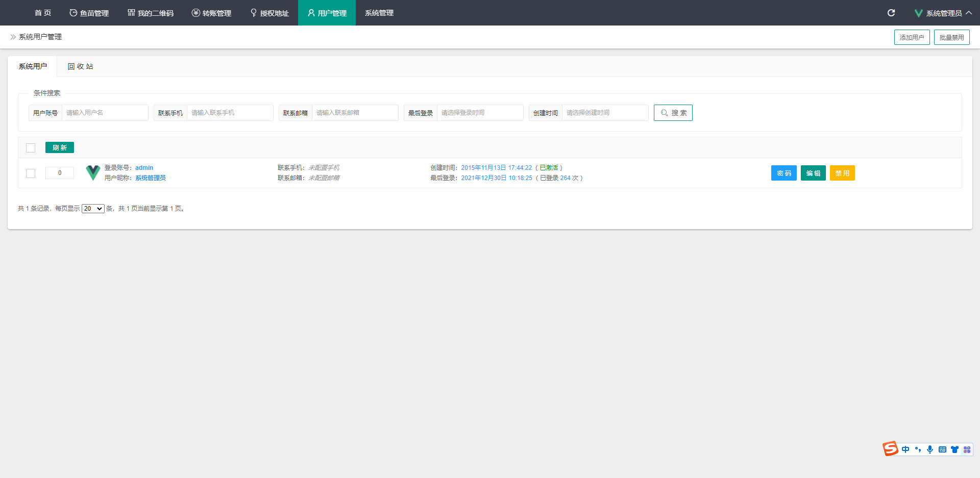This screenshot has height=478, width=980.
Task: Click the IME skin shirt icon
Action: coord(954,449)
